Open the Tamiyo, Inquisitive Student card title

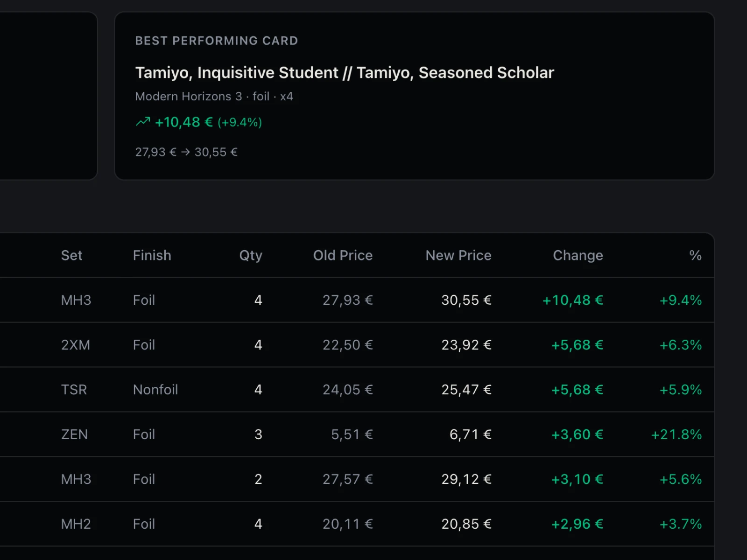[x=344, y=73]
